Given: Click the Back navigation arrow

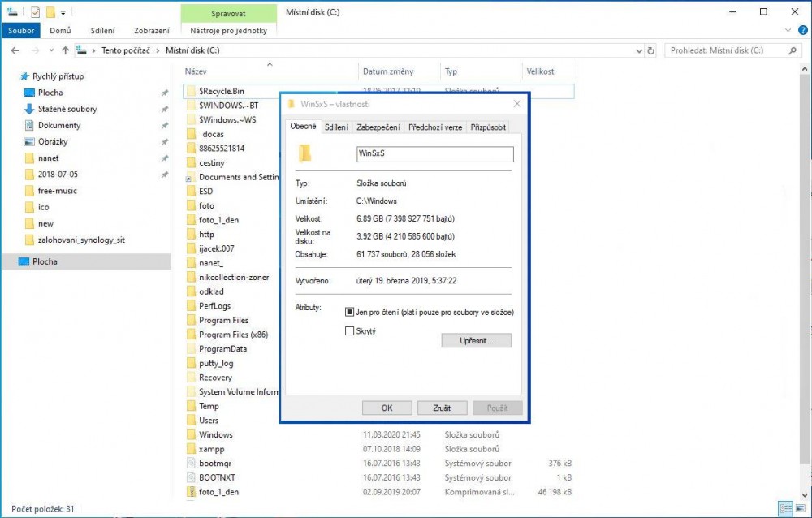Looking at the screenshot, I should tap(15, 50).
